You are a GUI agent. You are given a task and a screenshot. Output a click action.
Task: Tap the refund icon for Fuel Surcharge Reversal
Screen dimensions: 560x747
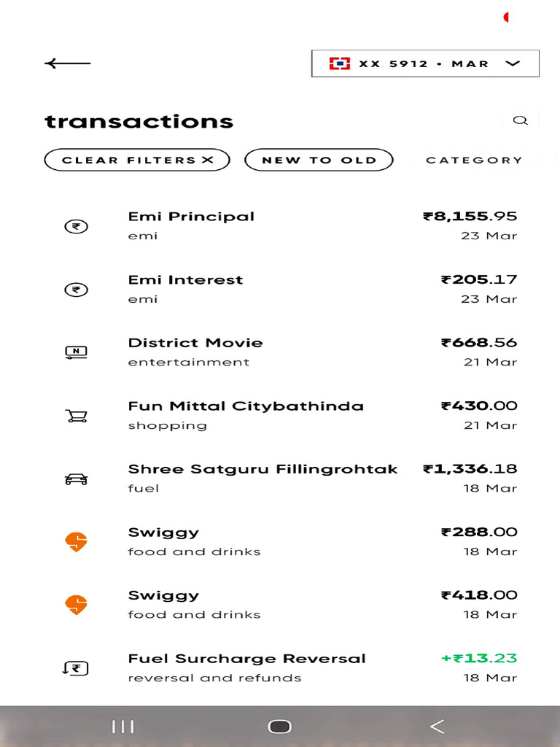pos(76,668)
